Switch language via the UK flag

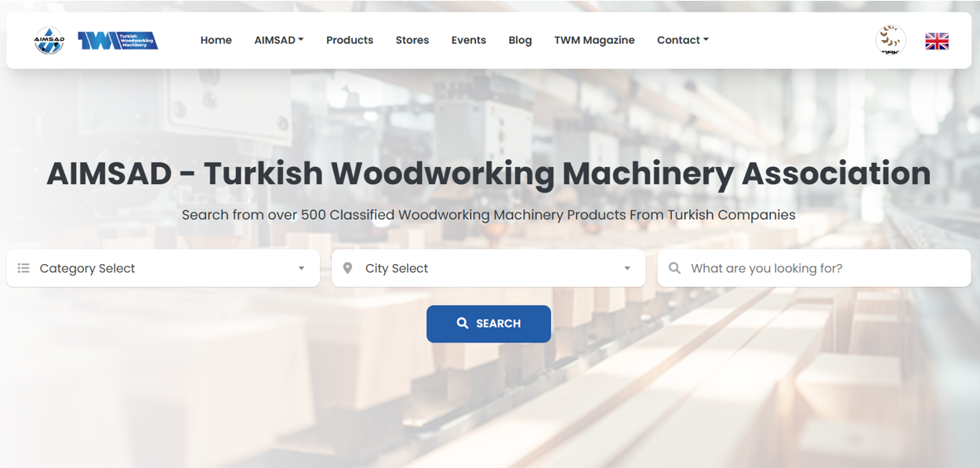pyautogui.click(x=937, y=41)
